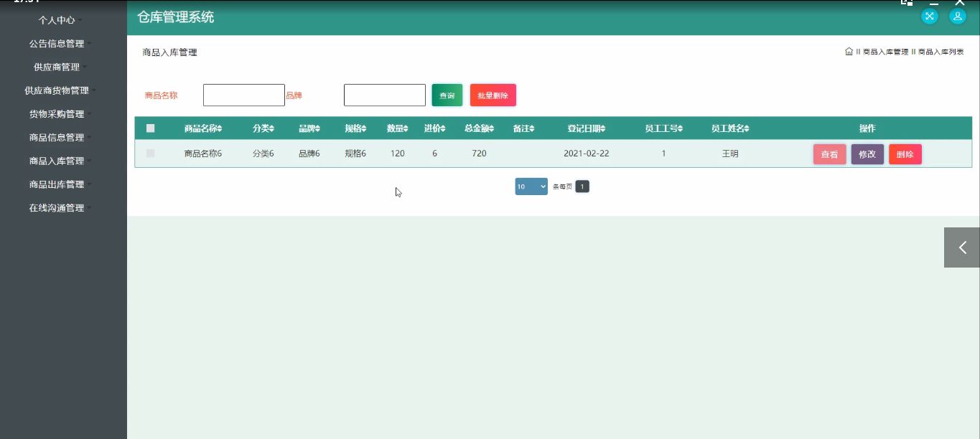Screen dimensions: 980x439
Task: Go home via breadcrumb house icon
Action: click(849, 52)
